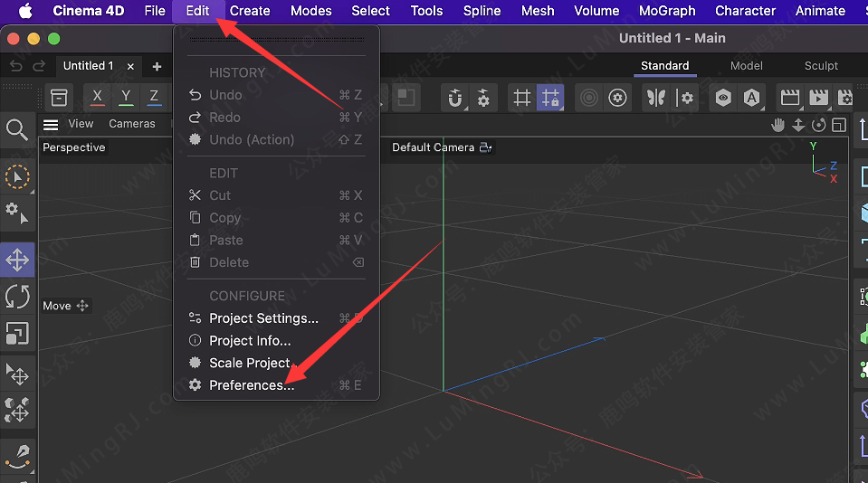Open the viewport Cameras menu

click(132, 124)
